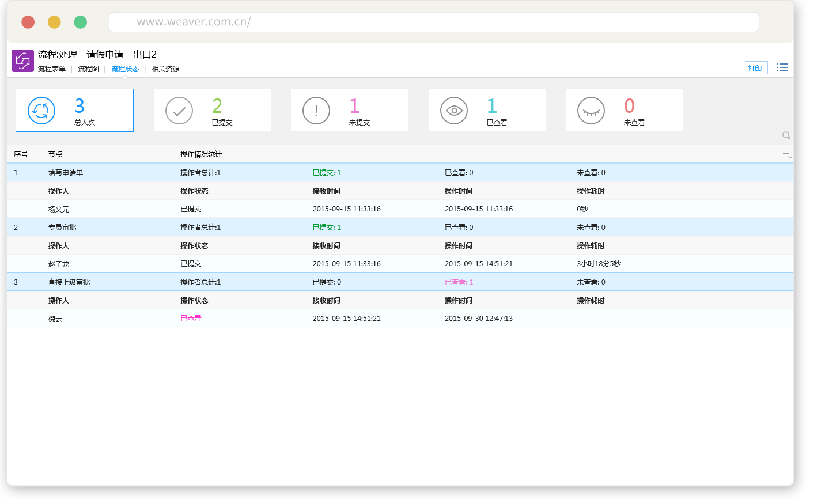Click the table column sort icon
Viewport: 821px width, 504px height.
point(787,154)
